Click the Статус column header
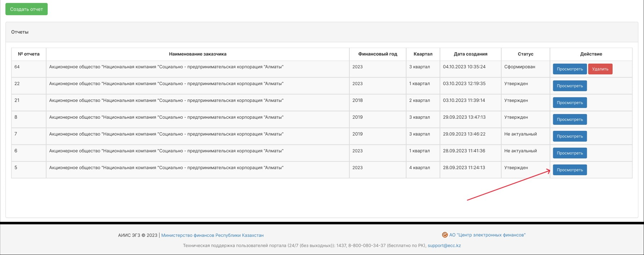 pyautogui.click(x=526, y=54)
